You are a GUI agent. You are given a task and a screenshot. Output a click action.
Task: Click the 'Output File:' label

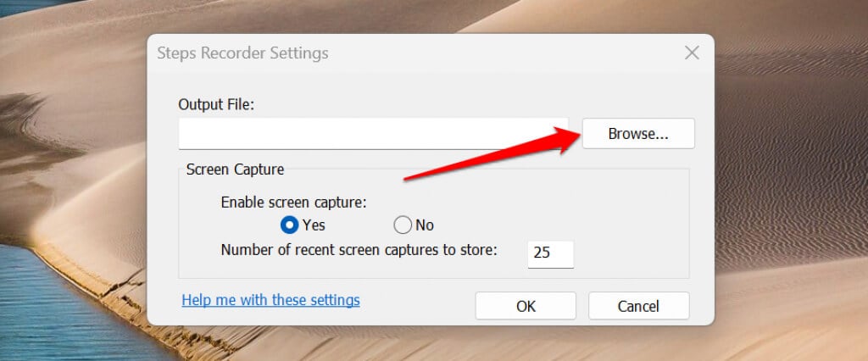pos(216,104)
